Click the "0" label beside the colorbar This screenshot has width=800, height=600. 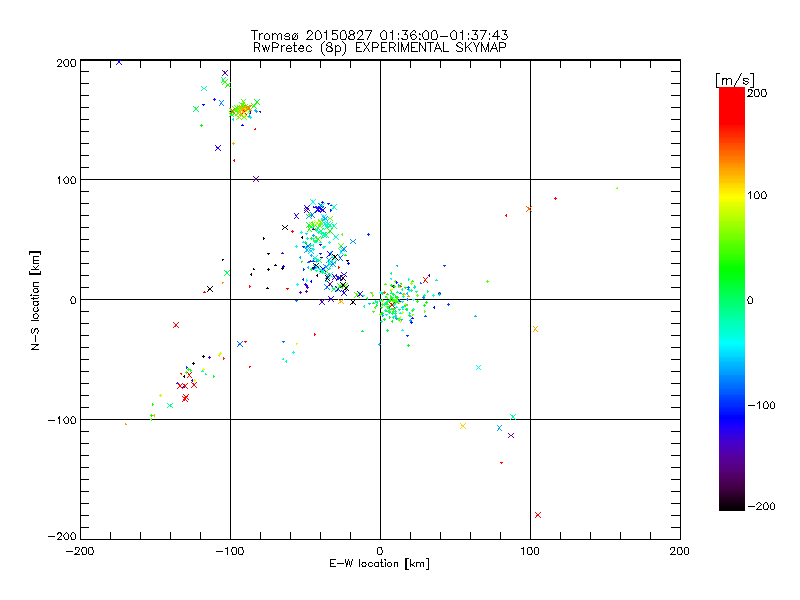[749, 300]
